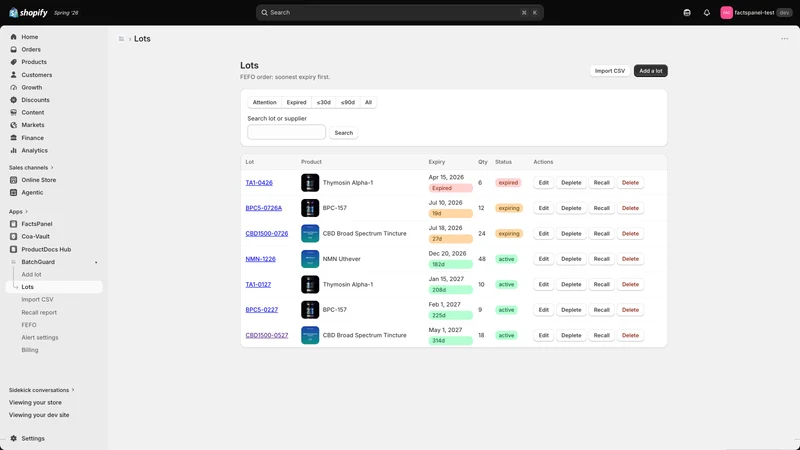This screenshot has height=450, width=800.
Task: Click the Import CSV button
Action: point(610,71)
